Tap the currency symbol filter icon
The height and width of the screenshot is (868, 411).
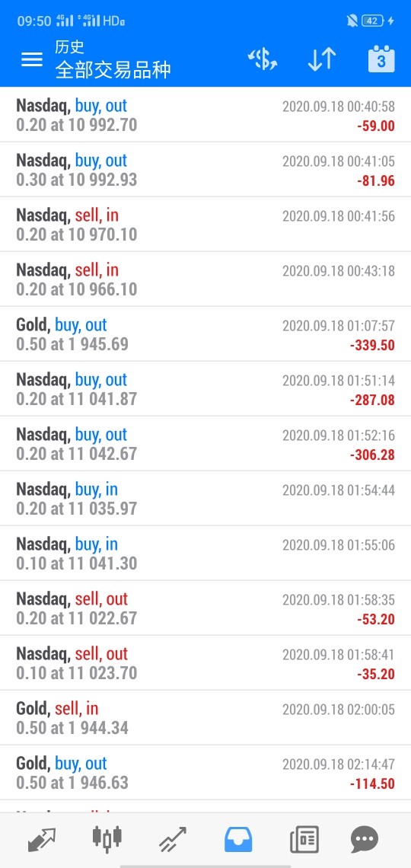(x=262, y=59)
